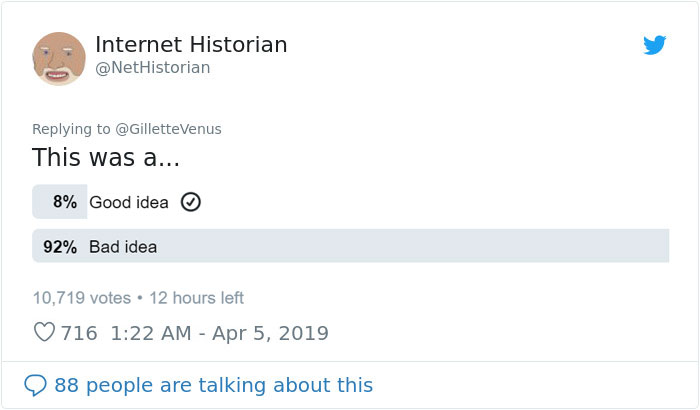Click the Internet Historian display name
This screenshot has height=410, width=700.
pos(191,45)
